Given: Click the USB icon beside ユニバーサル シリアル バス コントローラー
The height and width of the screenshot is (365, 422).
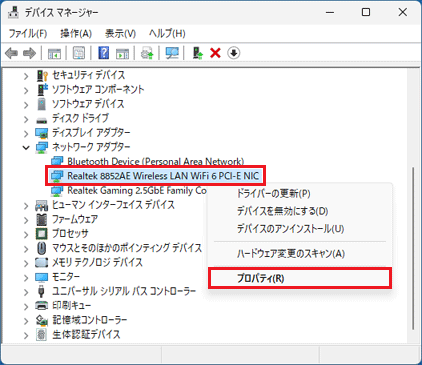Looking at the screenshot, I should point(41,291).
